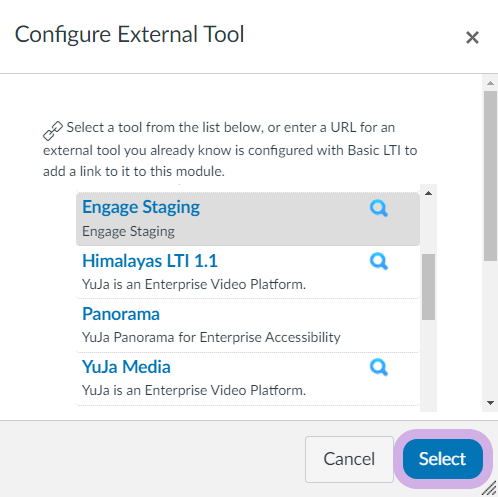This screenshot has height=497, width=498.
Task: Click the magnifier icon beside Himalayas LTI 1.1
Action: pyautogui.click(x=379, y=261)
